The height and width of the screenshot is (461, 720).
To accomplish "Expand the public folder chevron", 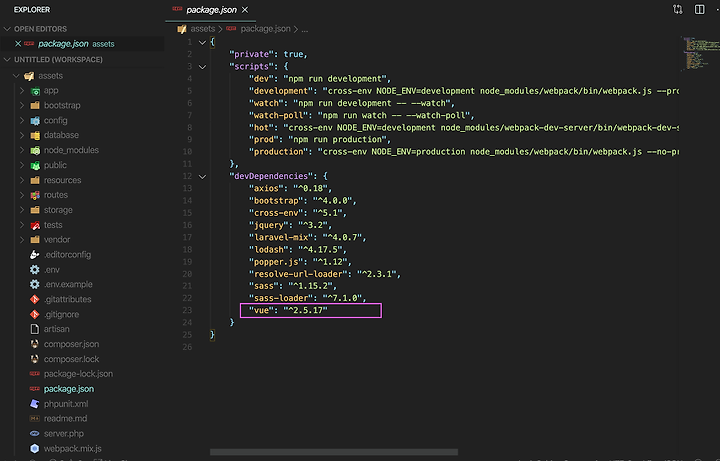I will point(22,165).
